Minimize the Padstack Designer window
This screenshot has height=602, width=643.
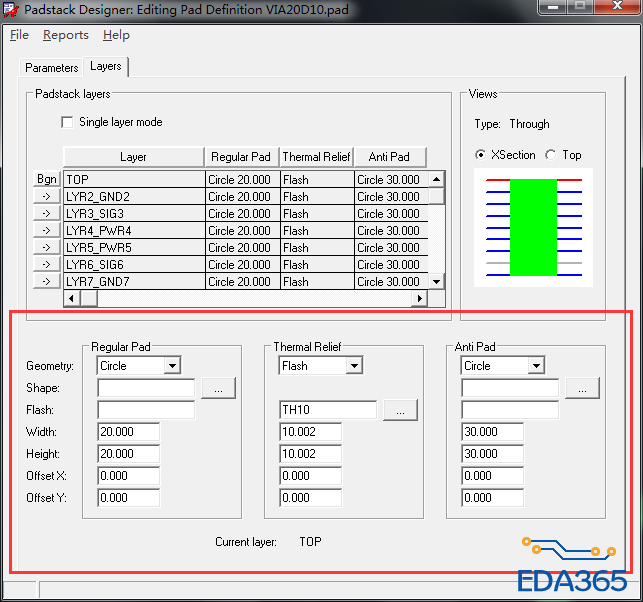(x=553, y=6)
